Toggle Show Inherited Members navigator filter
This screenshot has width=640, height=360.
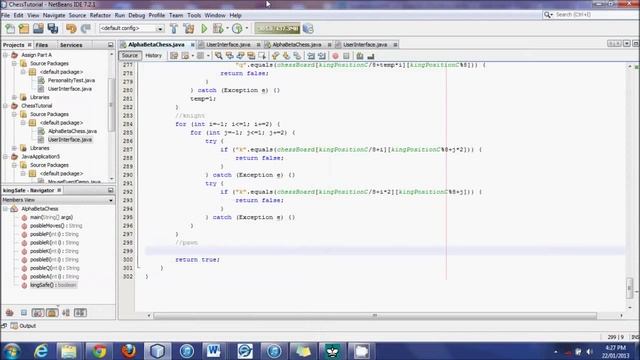click(9, 313)
